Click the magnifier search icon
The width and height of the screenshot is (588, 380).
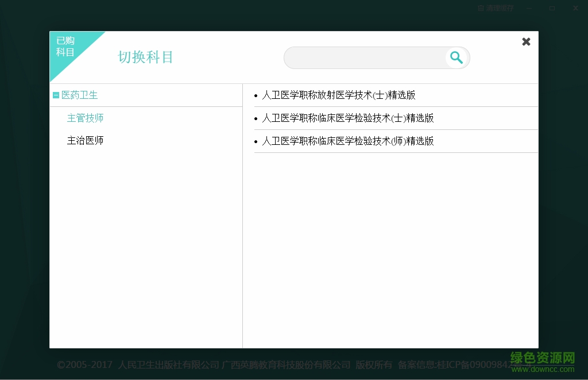pos(457,57)
